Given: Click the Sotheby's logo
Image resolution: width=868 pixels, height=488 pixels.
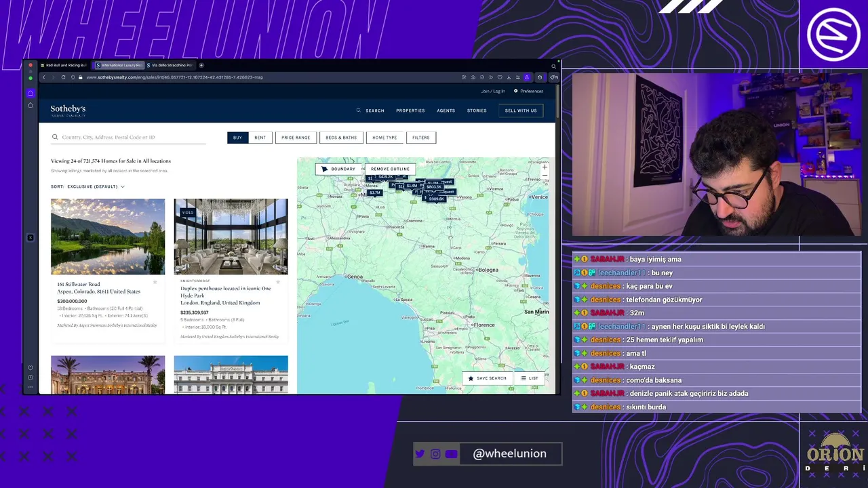Looking at the screenshot, I should pyautogui.click(x=68, y=110).
